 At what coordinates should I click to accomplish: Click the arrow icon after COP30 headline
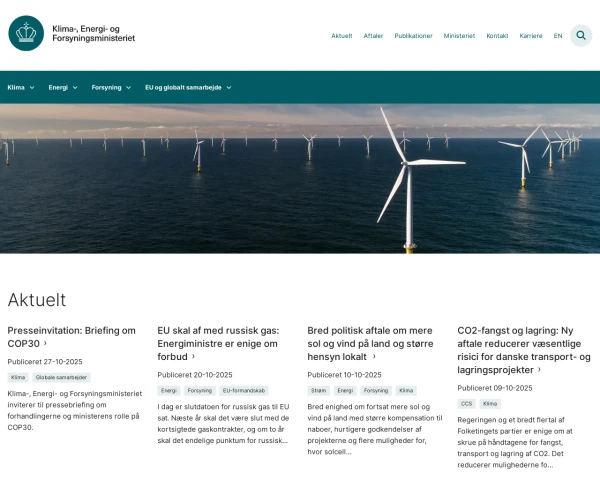coord(45,343)
